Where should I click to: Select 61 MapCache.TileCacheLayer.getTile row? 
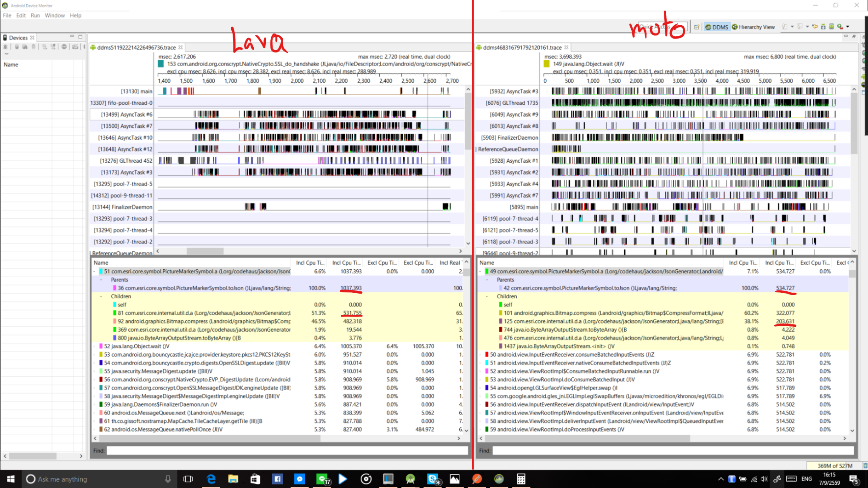click(278, 421)
